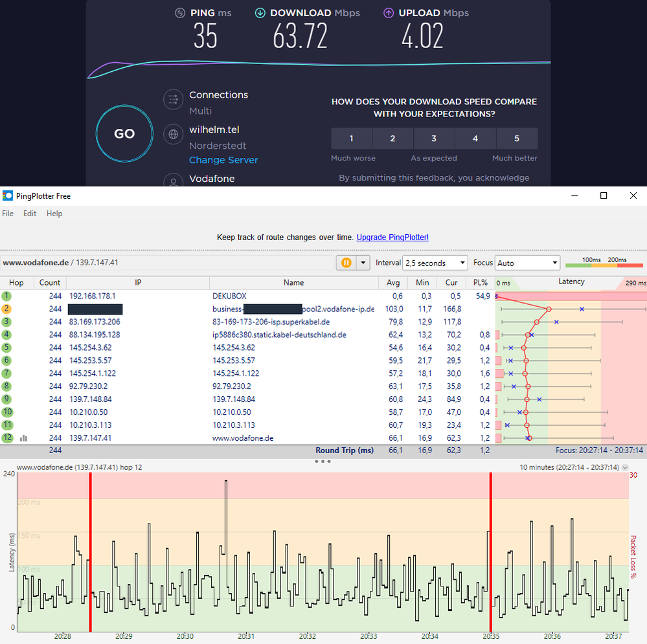
Task: Open the File menu in PingPlotter
Action: (8, 214)
